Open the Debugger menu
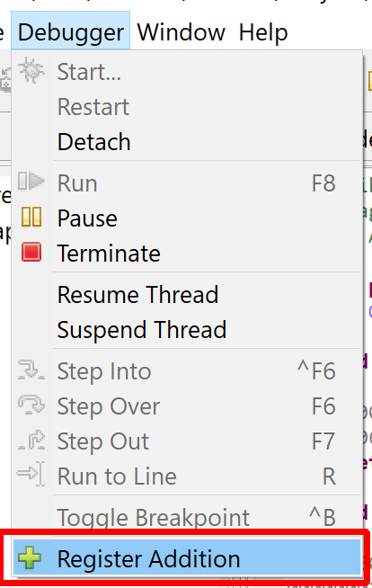This screenshot has width=372, height=588. point(71,31)
